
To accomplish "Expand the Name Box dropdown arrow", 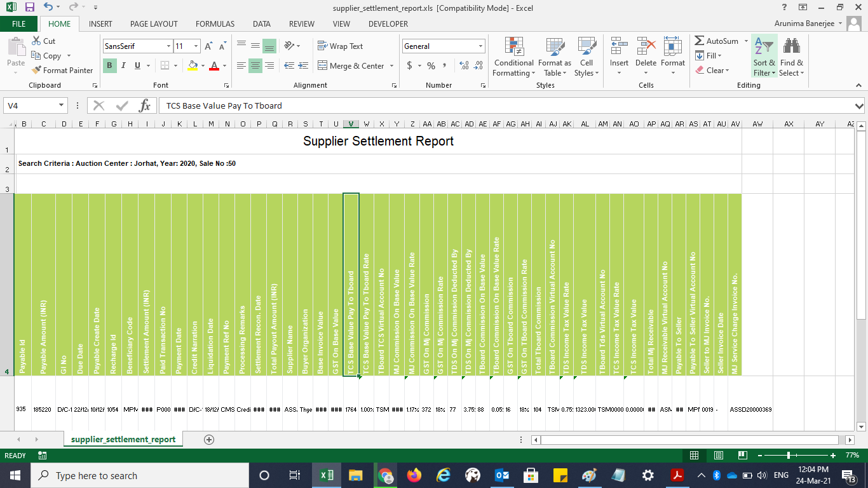I will coord(62,105).
